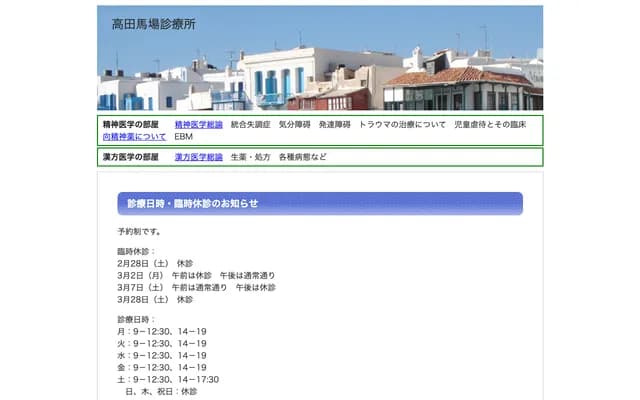Click the 金：9−12:30、14−19 hours line
Image resolution: width=640 pixels, height=400 pixels.
click(x=162, y=368)
